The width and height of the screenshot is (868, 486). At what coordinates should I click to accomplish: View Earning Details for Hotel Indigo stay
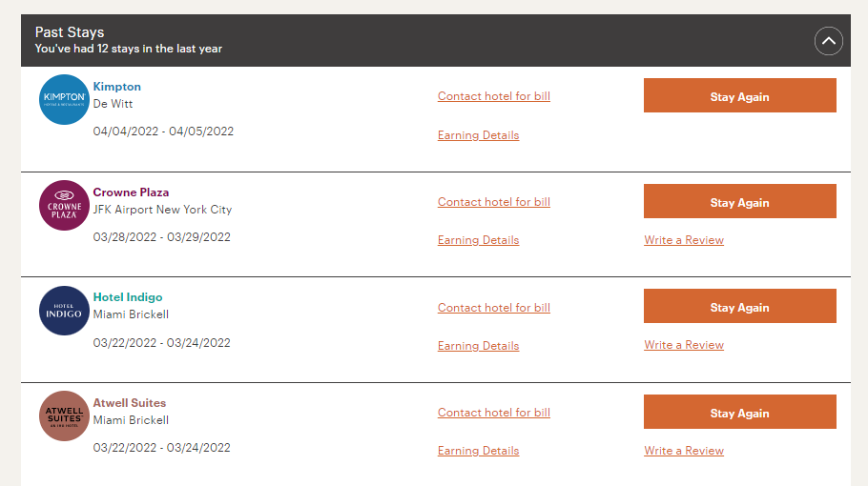pyautogui.click(x=478, y=346)
